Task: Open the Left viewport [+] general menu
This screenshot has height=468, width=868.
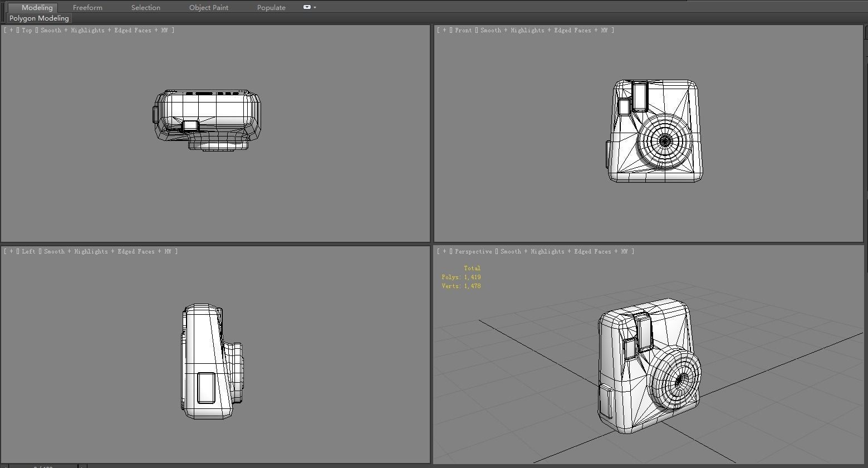Action: pyautogui.click(x=11, y=251)
